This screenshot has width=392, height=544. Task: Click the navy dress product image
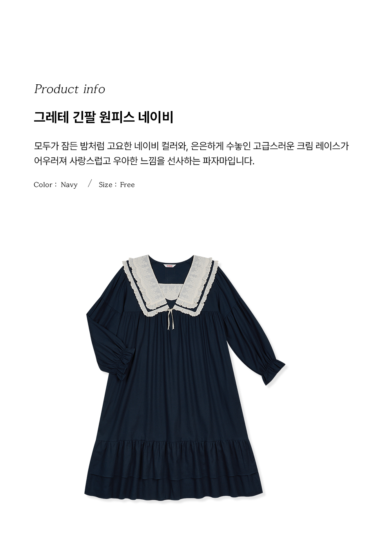pyautogui.click(x=186, y=380)
